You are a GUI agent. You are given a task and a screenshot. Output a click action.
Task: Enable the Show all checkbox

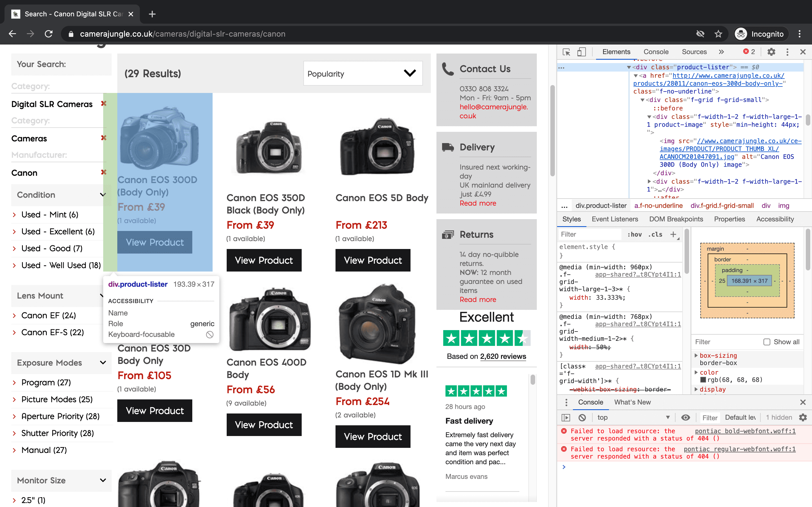point(767,342)
